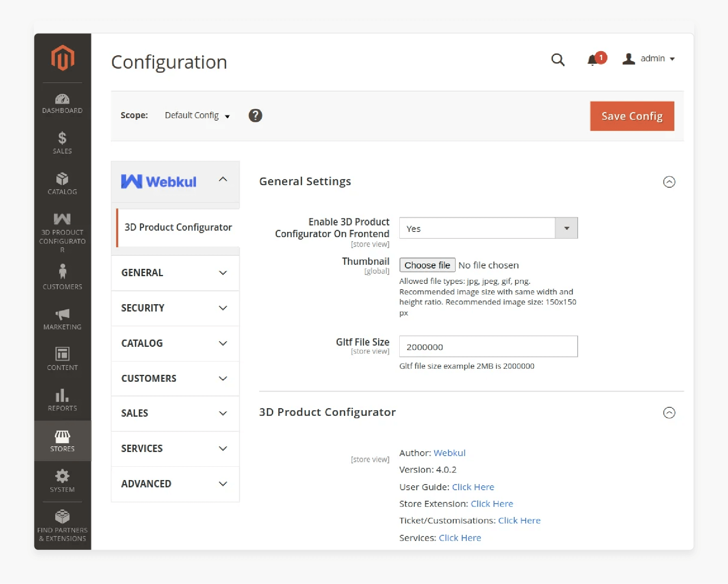Open the User Guide Click Here link

[x=473, y=487]
